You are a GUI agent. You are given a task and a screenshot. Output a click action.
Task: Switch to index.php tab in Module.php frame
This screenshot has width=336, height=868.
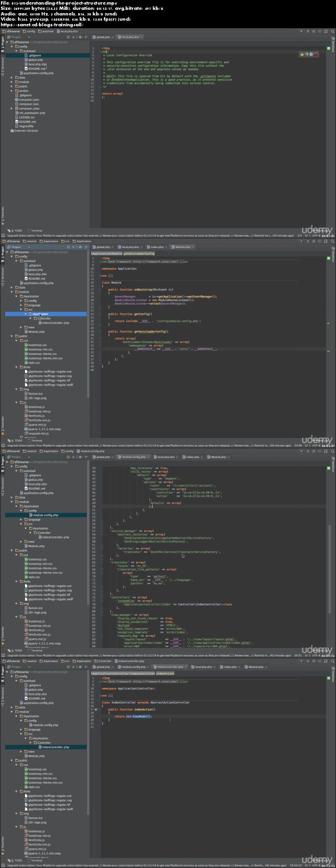tap(157, 247)
